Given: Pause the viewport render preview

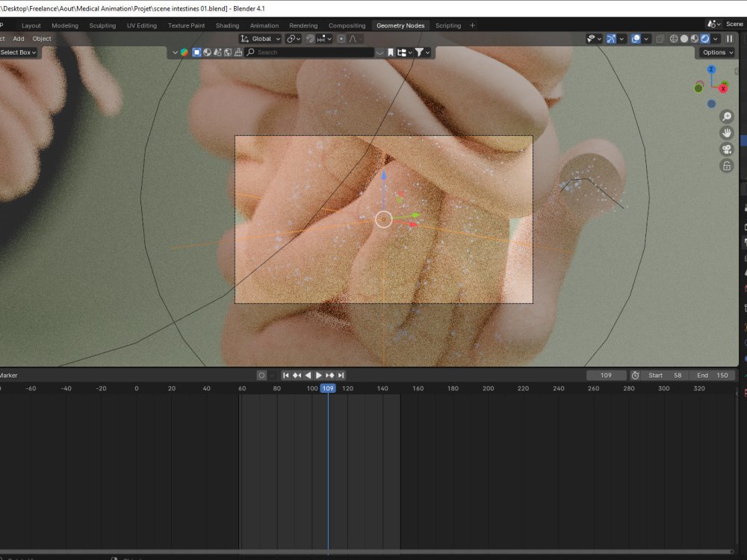Looking at the screenshot, I should point(729,39).
